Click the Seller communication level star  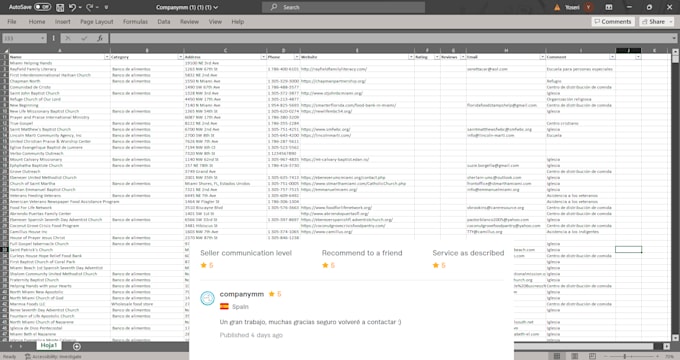[x=203, y=265]
